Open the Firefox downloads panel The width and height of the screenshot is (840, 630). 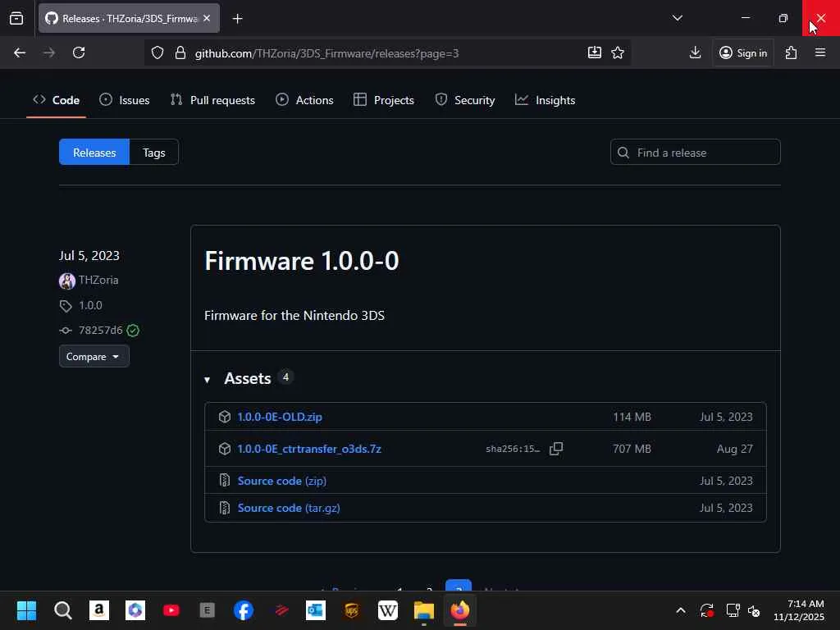click(695, 52)
